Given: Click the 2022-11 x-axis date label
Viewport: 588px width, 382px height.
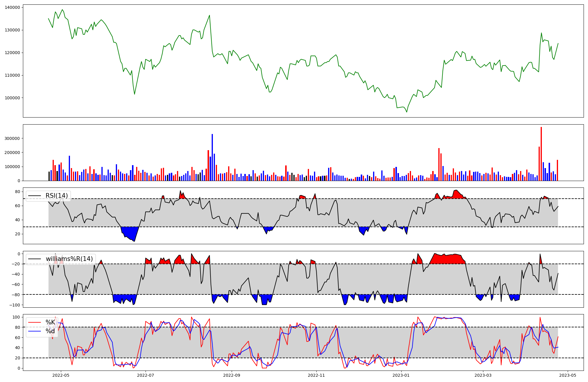Looking at the screenshot, I should tap(316, 375).
